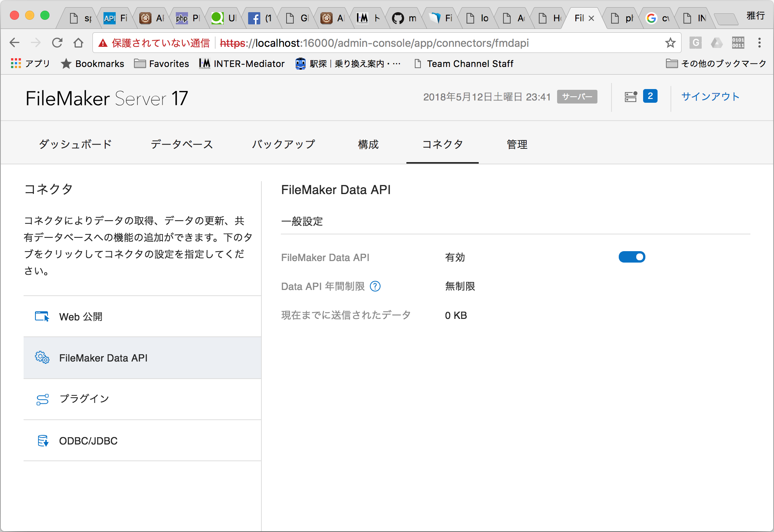Image resolution: width=774 pixels, height=532 pixels.
Task: Click the 雅行 profile name button
Action: (x=755, y=16)
